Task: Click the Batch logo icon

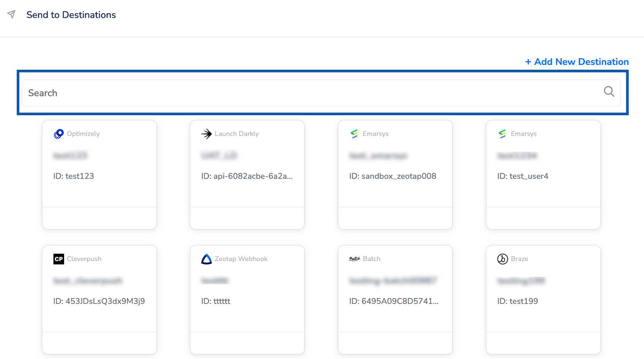Action: 355,259
